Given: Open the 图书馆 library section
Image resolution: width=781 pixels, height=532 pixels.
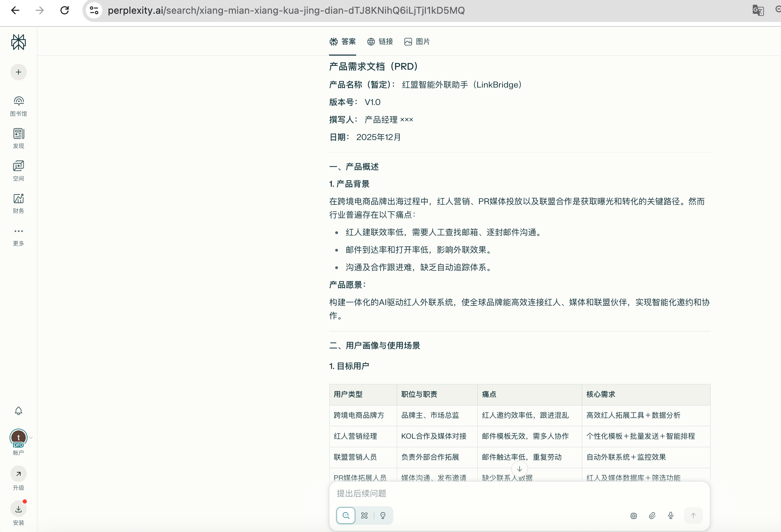Looking at the screenshot, I should [x=19, y=106].
